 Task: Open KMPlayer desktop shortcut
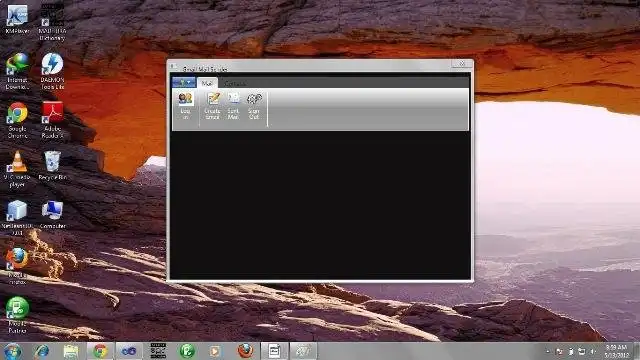pyautogui.click(x=17, y=19)
